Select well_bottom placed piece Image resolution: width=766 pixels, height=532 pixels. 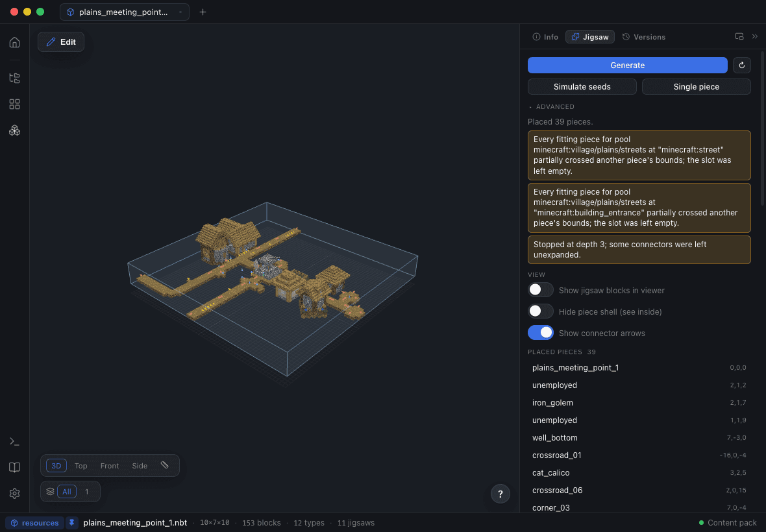[x=639, y=438]
